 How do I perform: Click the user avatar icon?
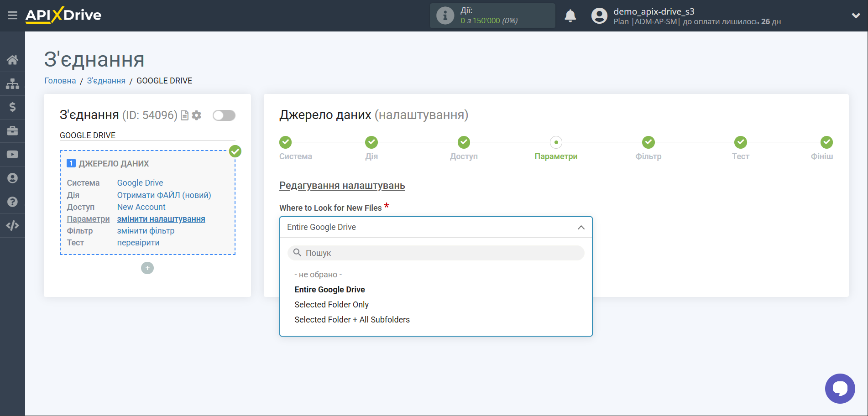(599, 16)
